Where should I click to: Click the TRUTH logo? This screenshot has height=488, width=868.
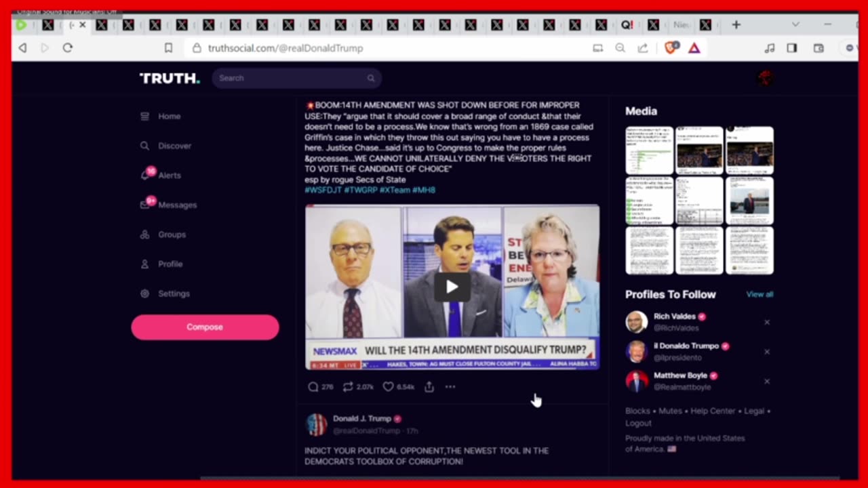pyautogui.click(x=170, y=78)
